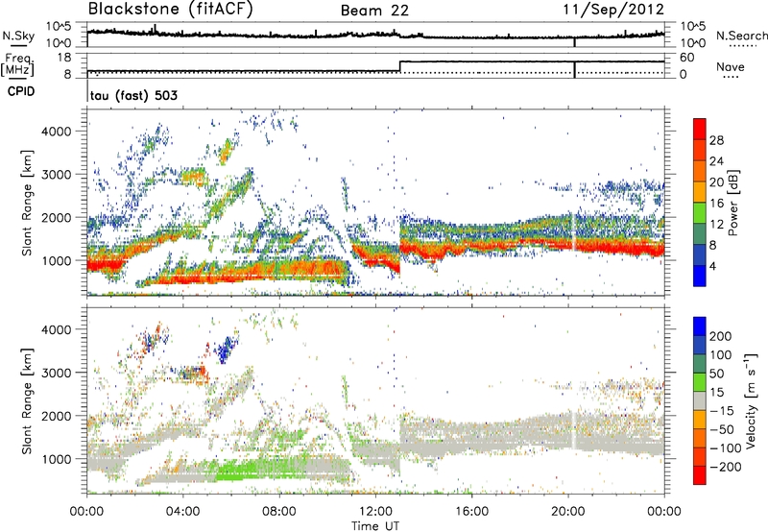Click the red bottom of the velocity colorbar
This screenshot has height=532, width=768.
click(700, 475)
